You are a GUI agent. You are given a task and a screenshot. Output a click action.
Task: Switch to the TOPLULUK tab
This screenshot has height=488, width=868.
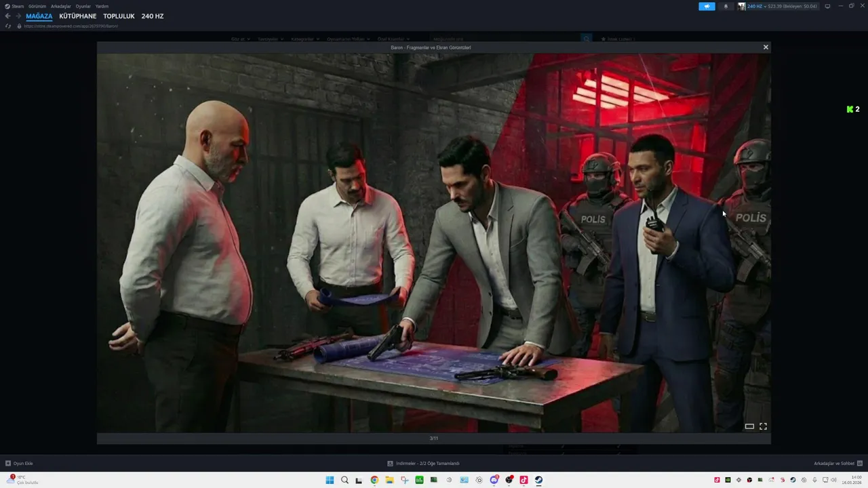119,16
